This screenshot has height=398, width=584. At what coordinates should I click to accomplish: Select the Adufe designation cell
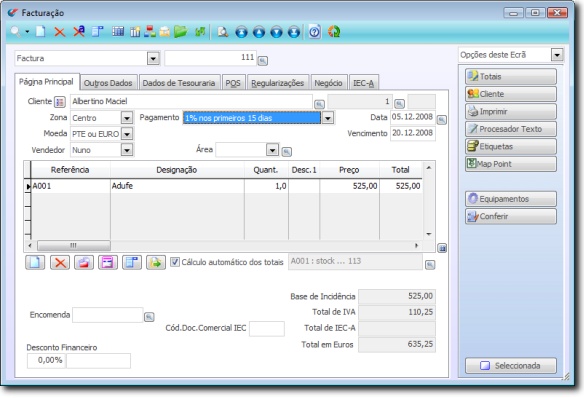(x=177, y=186)
